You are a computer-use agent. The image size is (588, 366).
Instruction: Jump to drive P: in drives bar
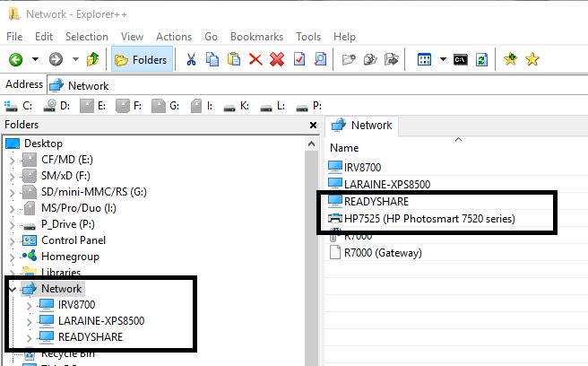[x=309, y=106]
